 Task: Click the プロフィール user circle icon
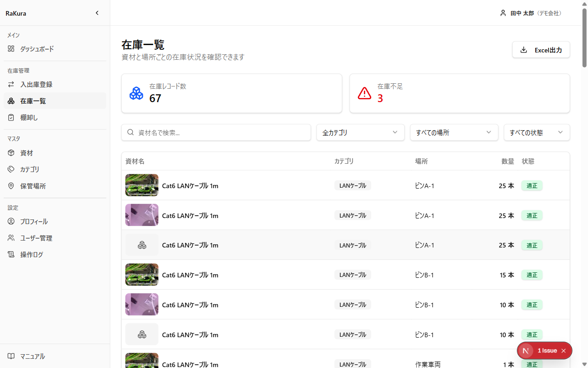11,222
